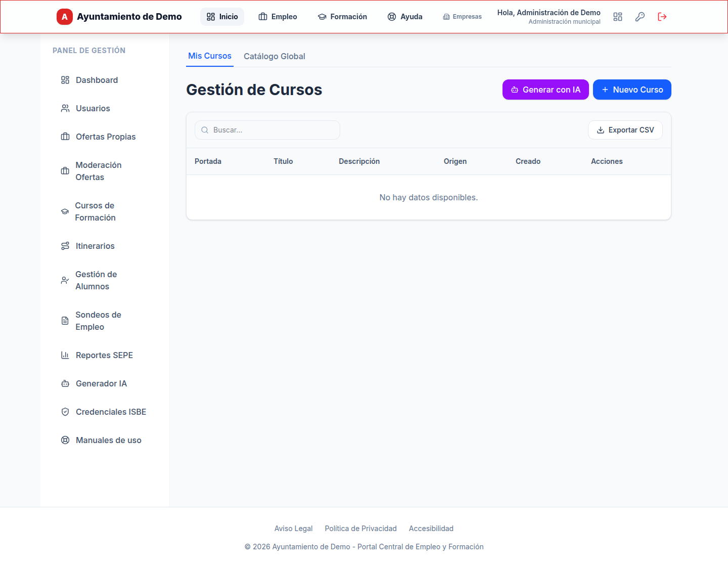Click the Generador IA robot icon
Screen dimensions: 728x568
pos(65,383)
